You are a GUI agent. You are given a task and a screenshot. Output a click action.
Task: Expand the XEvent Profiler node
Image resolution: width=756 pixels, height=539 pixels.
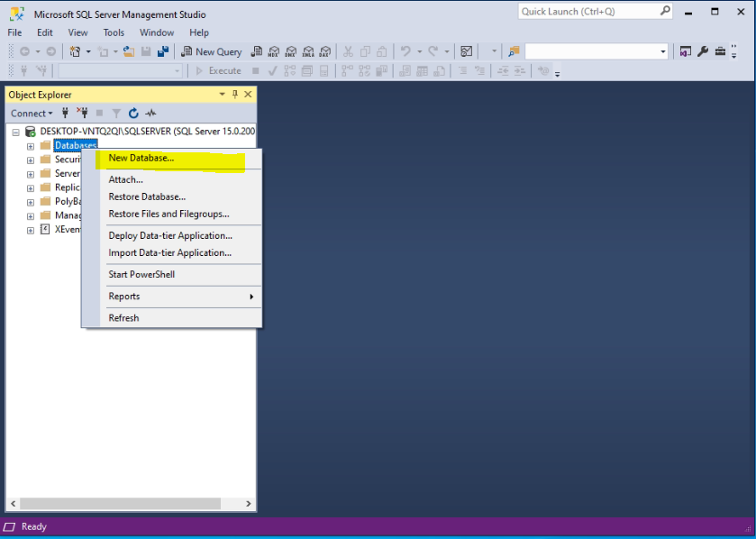31,230
